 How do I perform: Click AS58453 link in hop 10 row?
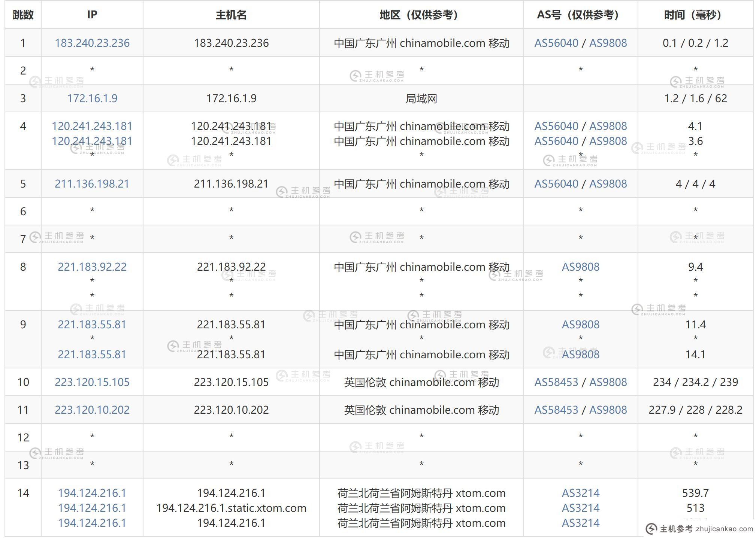pos(556,382)
